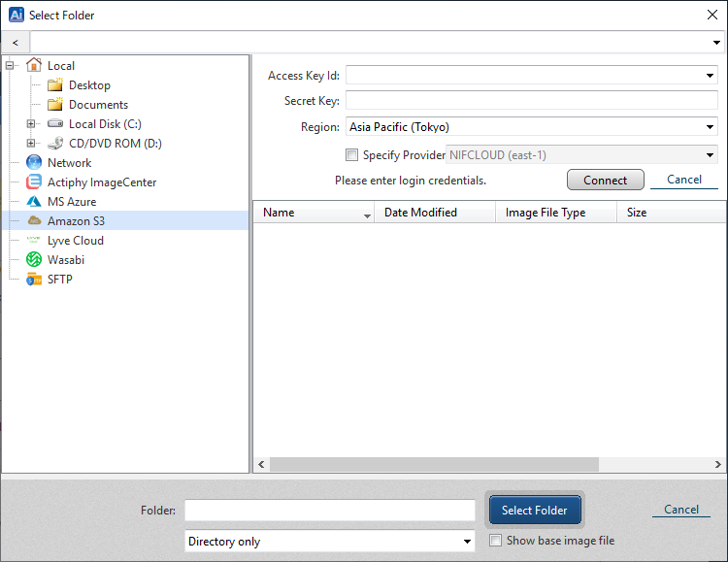Enable the Specify Provider checkbox
728x562 pixels.
(x=352, y=155)
